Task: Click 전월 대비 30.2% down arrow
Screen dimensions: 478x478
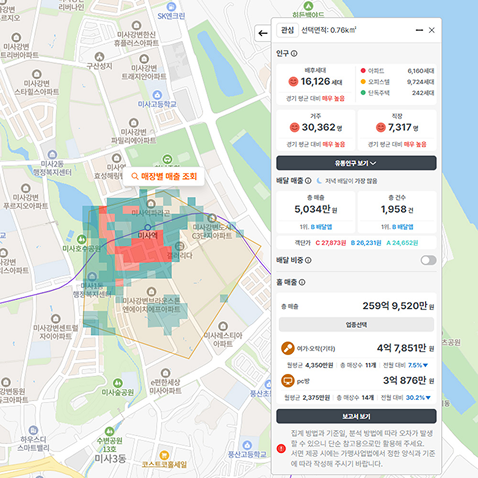Action: coord(428,397)
